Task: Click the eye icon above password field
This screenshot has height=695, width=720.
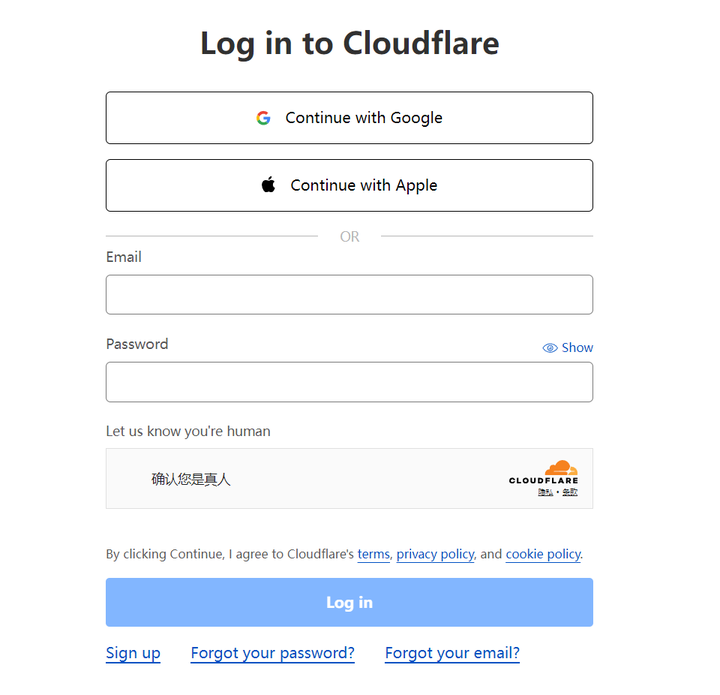Action: click(550, 348)
